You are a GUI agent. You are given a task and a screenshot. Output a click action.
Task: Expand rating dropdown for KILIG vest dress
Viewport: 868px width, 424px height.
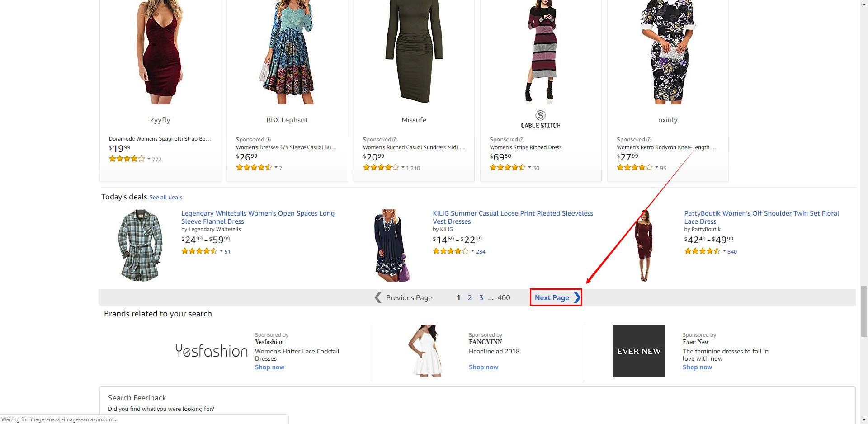[472, 251]
